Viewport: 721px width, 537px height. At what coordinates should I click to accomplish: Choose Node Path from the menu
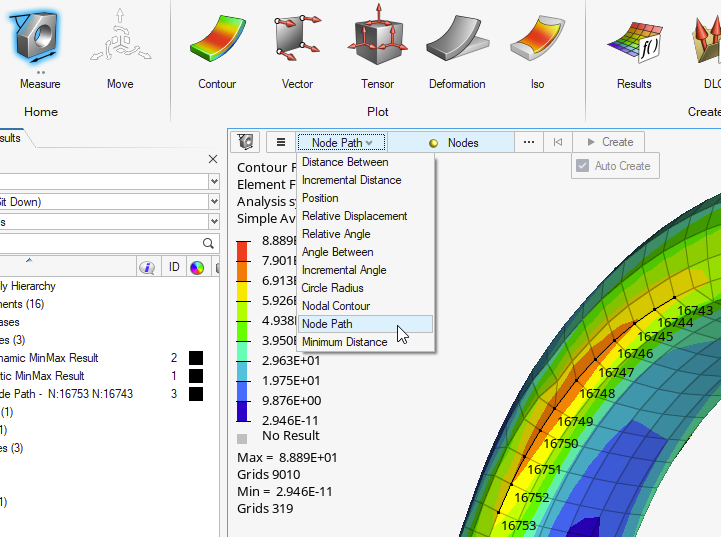(x=366, y=324)
